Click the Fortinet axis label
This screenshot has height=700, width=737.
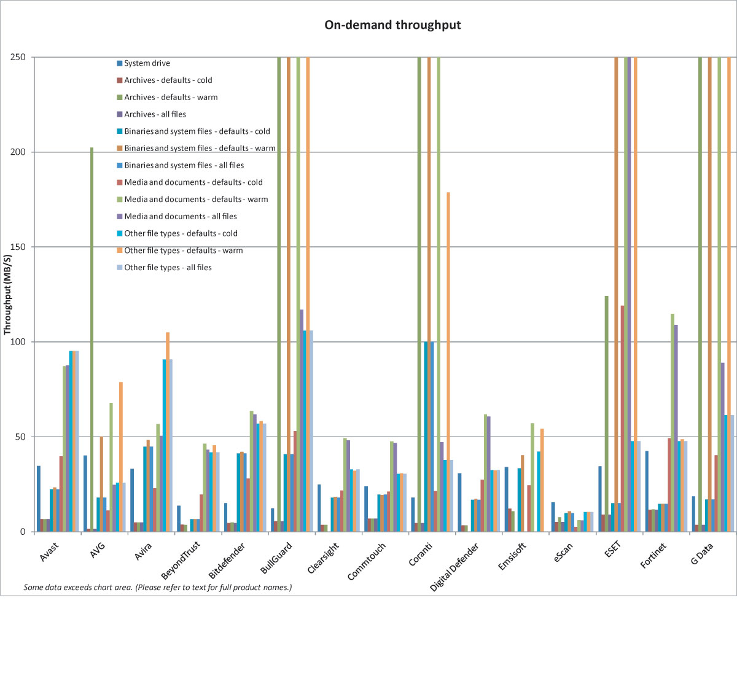pos(653,555)
